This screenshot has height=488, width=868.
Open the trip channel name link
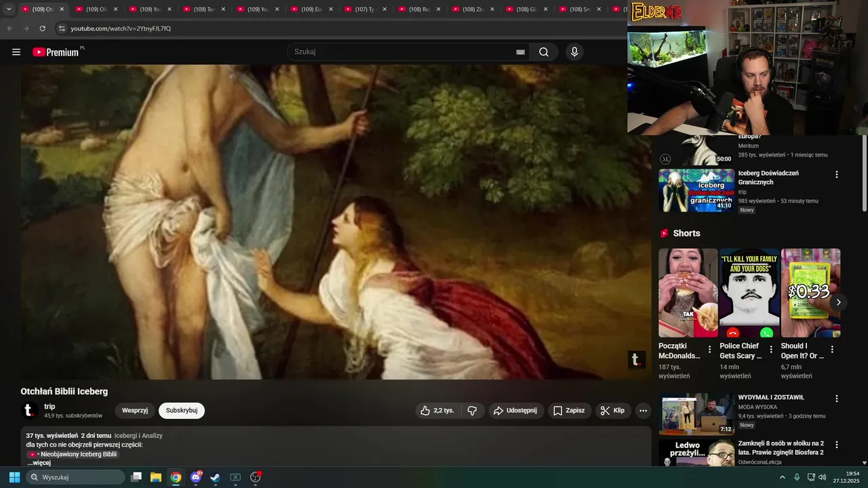50,407
